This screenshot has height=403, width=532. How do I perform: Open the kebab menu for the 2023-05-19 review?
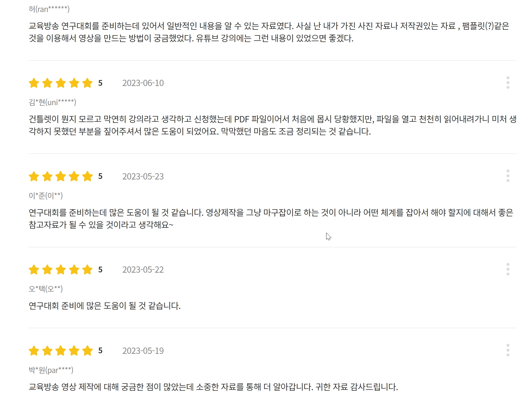[x=508, y=350]
